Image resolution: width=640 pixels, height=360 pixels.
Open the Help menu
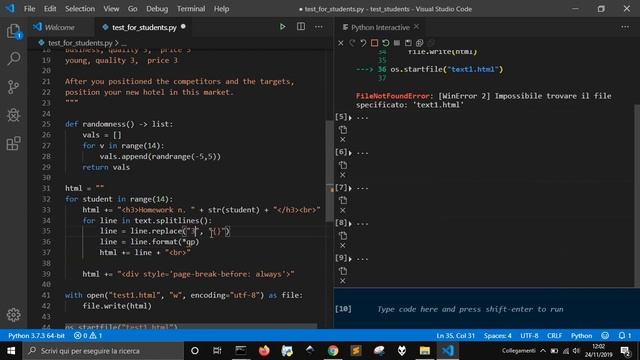click(221, 9)
